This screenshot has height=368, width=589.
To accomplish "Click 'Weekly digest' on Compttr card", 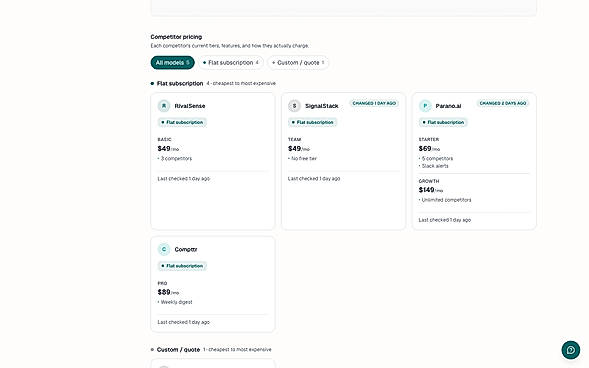I will 175,302.
